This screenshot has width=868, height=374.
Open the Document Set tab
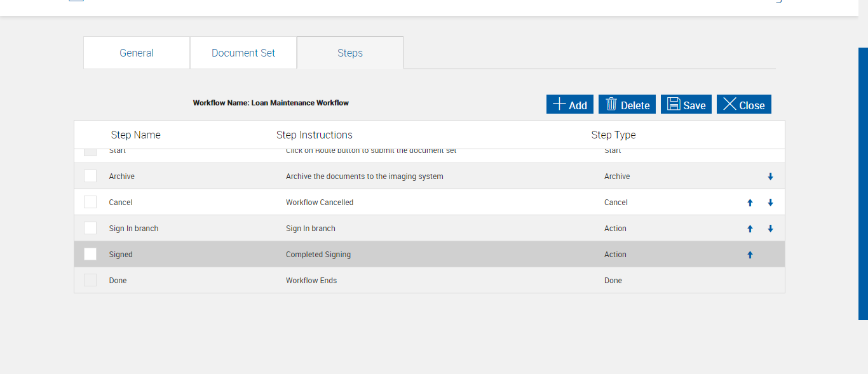pos(243,53)
